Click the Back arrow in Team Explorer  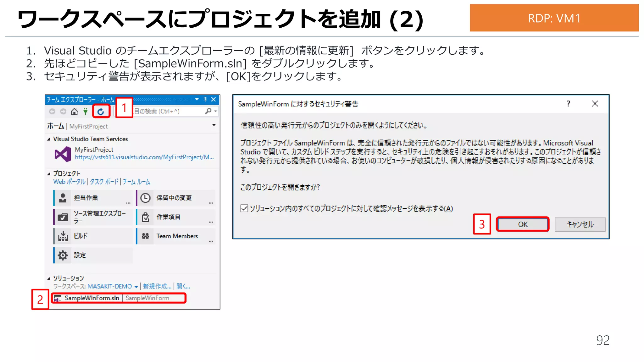tap(52, 111)
